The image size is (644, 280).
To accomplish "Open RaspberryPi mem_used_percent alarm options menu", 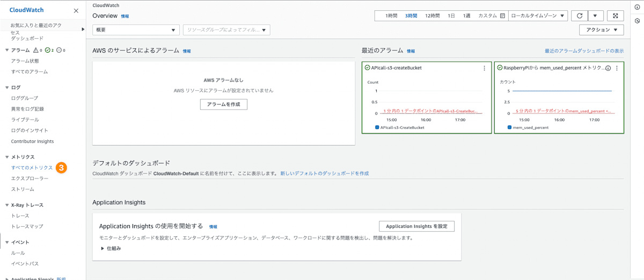I will pos(617,68).
